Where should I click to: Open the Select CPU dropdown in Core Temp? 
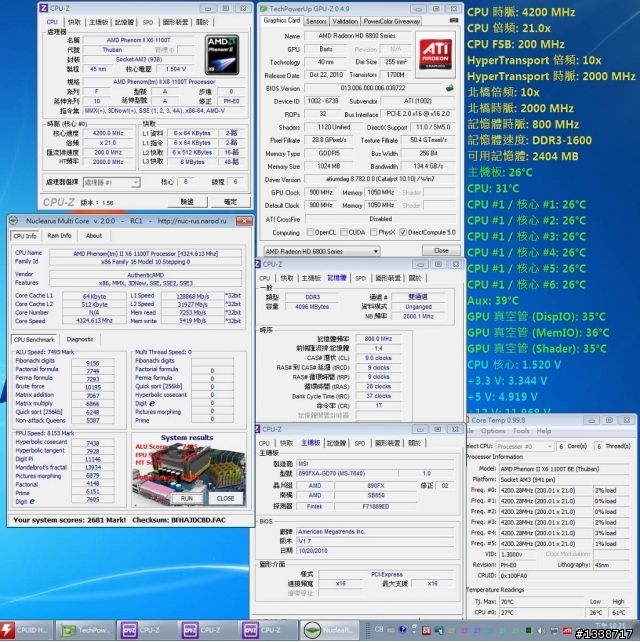pyautogui.click(x=524, y=446)
